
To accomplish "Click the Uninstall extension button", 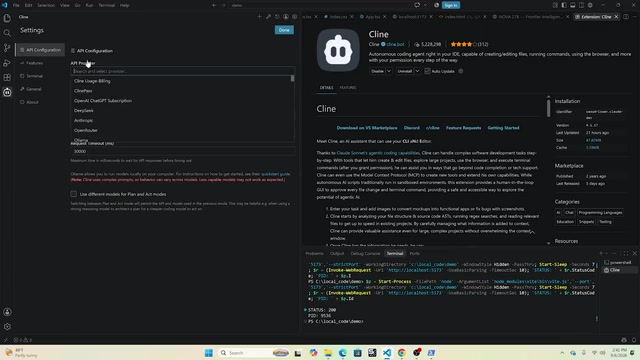I will click(x=405, y=71).
